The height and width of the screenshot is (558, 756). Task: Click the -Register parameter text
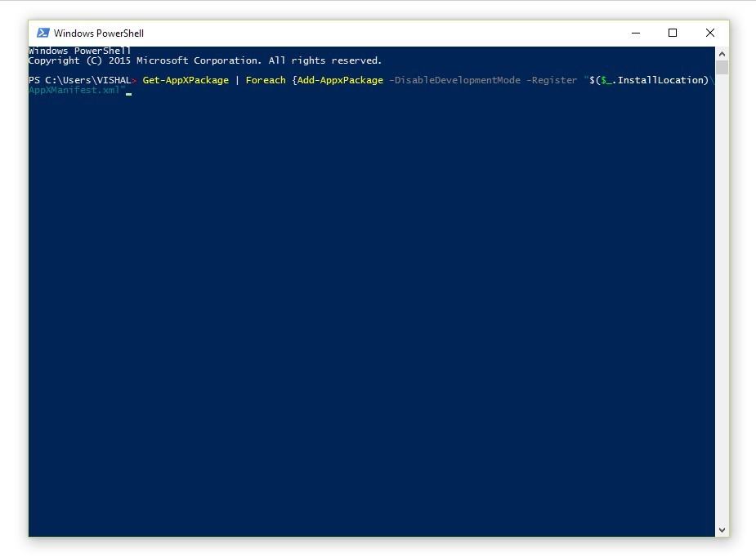pos(552,80)
